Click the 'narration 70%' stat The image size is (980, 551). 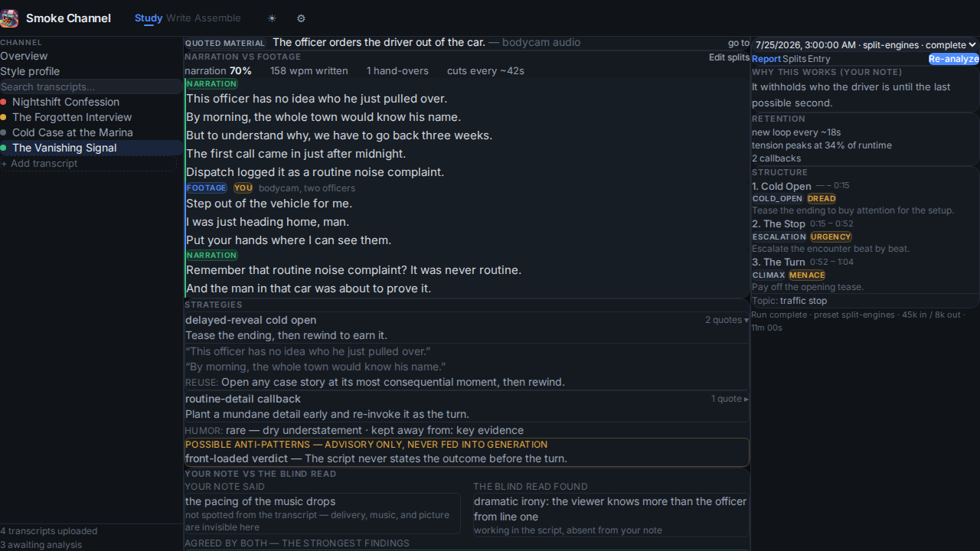[218, 70]
